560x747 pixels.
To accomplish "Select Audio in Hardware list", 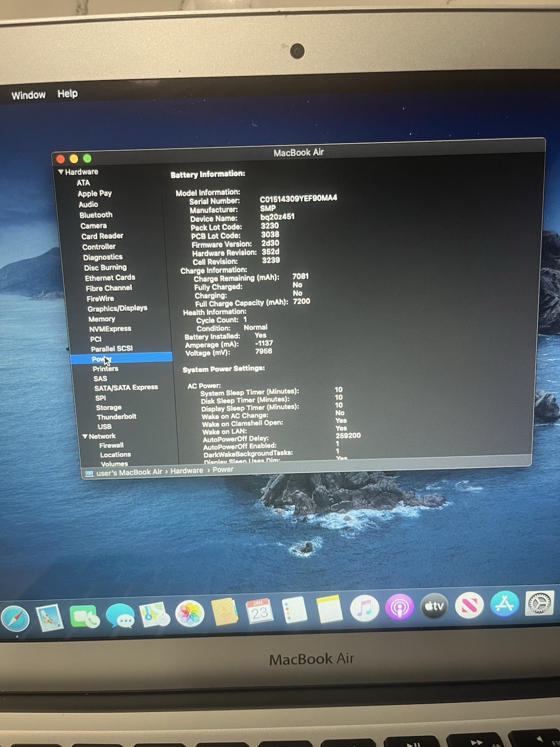I will point(88,204).
